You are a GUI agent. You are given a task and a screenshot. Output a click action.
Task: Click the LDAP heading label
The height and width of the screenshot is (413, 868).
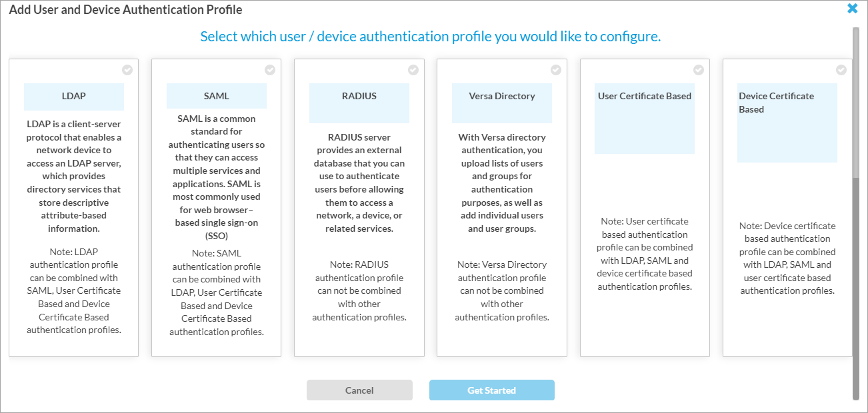[x=73, y=97]
